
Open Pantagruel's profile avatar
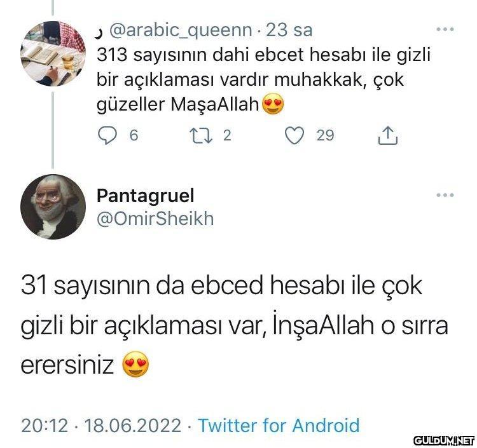coord(53,207)
